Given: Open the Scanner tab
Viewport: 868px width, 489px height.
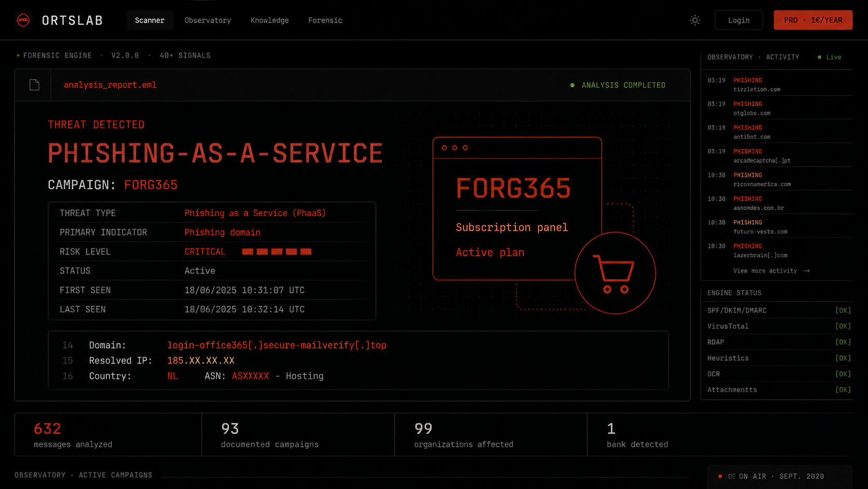Looking at the screenshot, I should (x=150, y=20).
